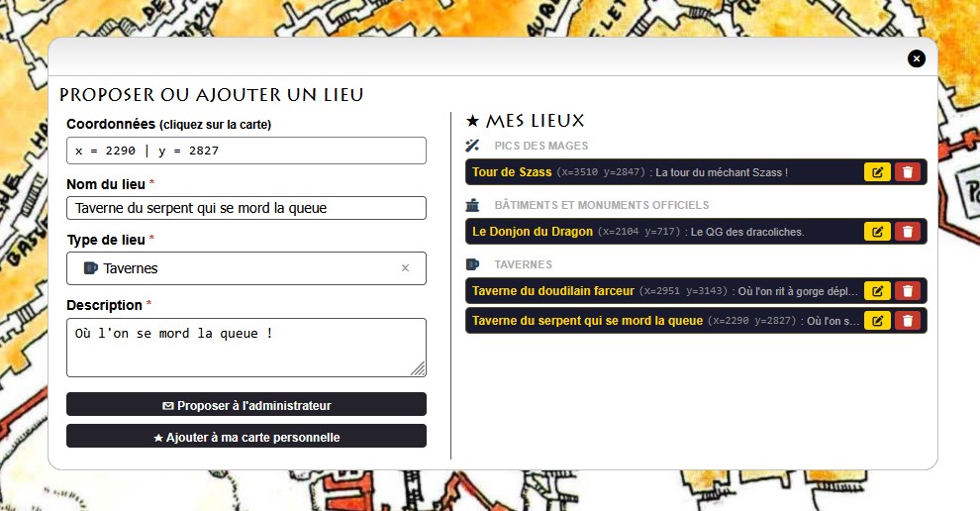
Task: Delete the Tour de Szass place
Action: (907, 172)
